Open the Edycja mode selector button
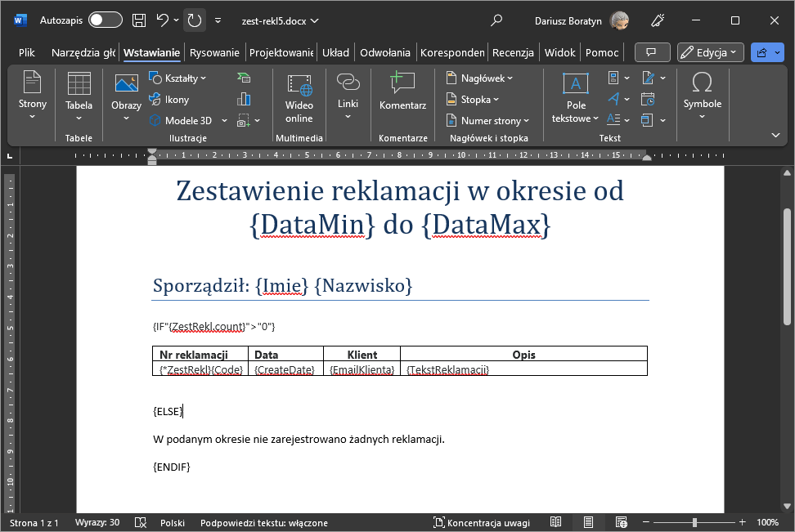 pos(709,51)
